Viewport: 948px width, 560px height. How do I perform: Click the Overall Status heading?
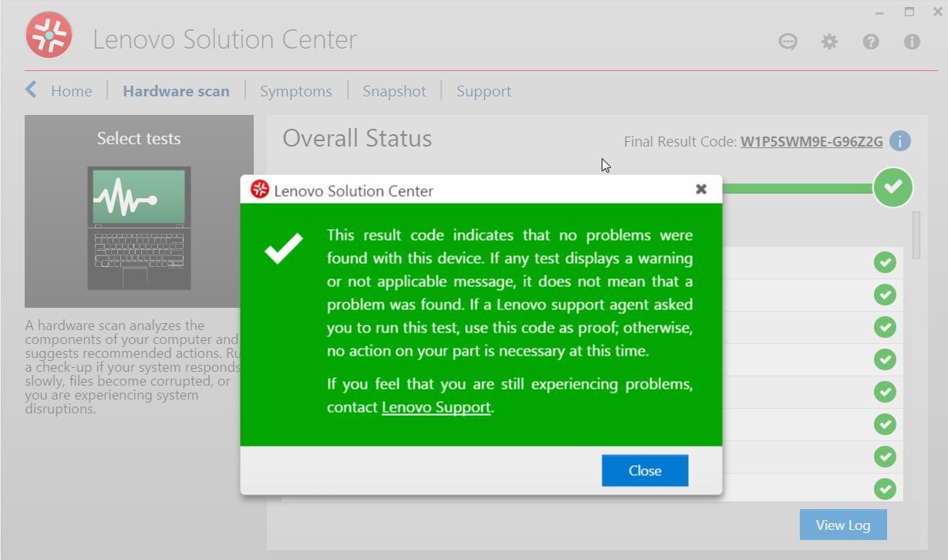[x=357, y=138]
